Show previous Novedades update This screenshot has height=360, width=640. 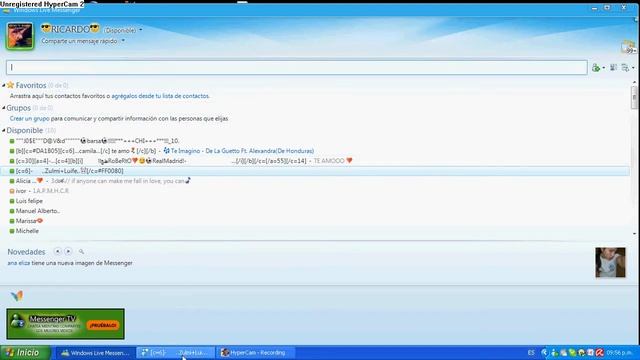(58, 251)
